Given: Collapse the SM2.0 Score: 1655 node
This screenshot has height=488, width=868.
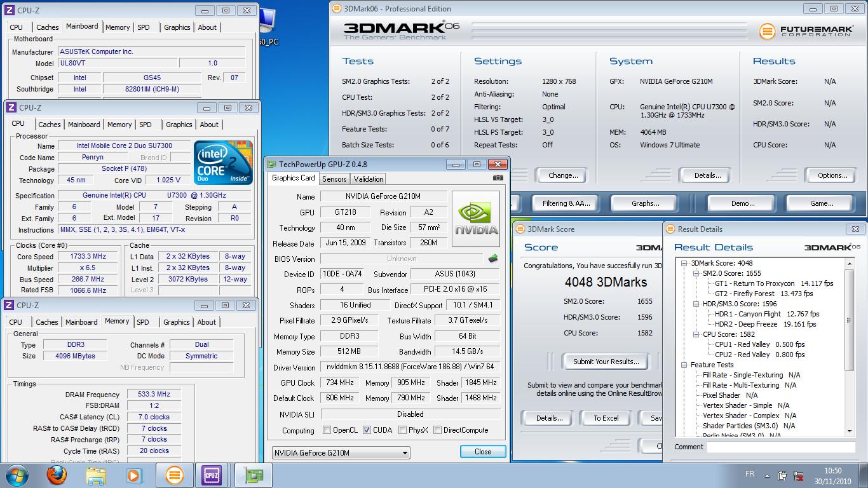Looking at the screenshot, I should (696, 273).
